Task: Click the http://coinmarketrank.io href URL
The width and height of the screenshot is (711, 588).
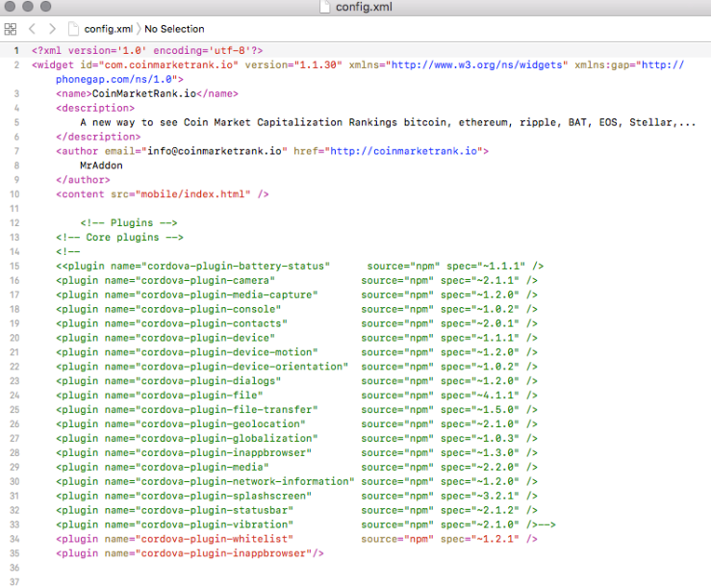Action: (408, 151)
